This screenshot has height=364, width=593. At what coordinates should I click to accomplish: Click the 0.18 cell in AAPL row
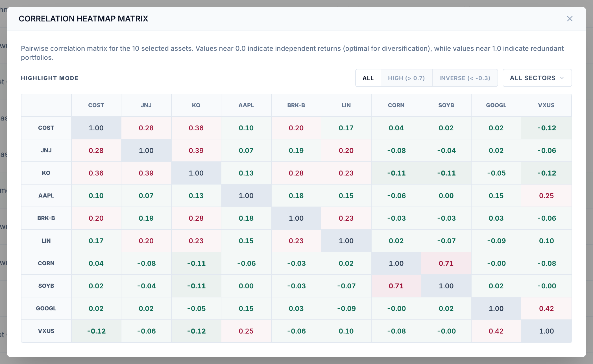tap(296, 196)
